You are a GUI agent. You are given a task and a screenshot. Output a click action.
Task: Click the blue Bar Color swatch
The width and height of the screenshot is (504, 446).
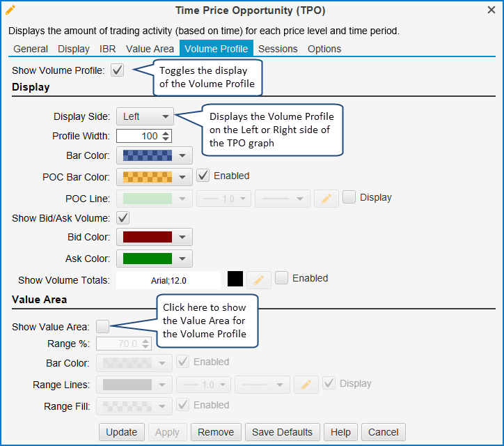coord(147,156)
